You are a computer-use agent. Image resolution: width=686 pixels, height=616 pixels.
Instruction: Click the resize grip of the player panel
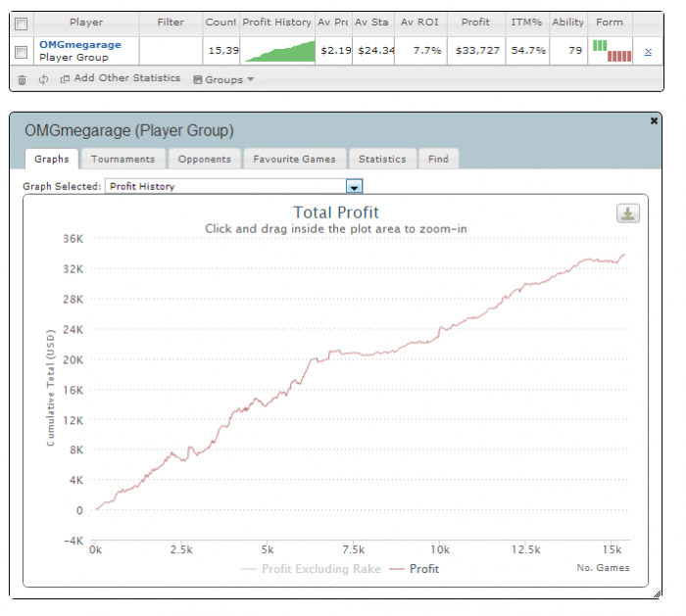[657, 593]
